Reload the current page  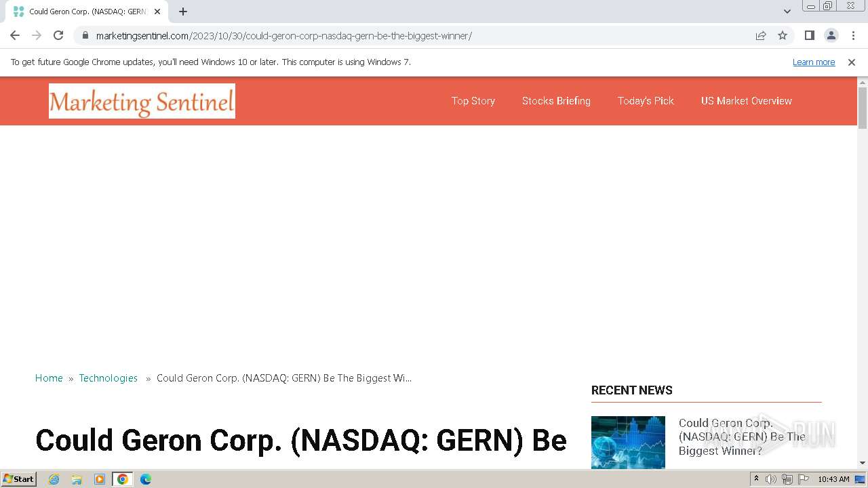coord(58,35)
